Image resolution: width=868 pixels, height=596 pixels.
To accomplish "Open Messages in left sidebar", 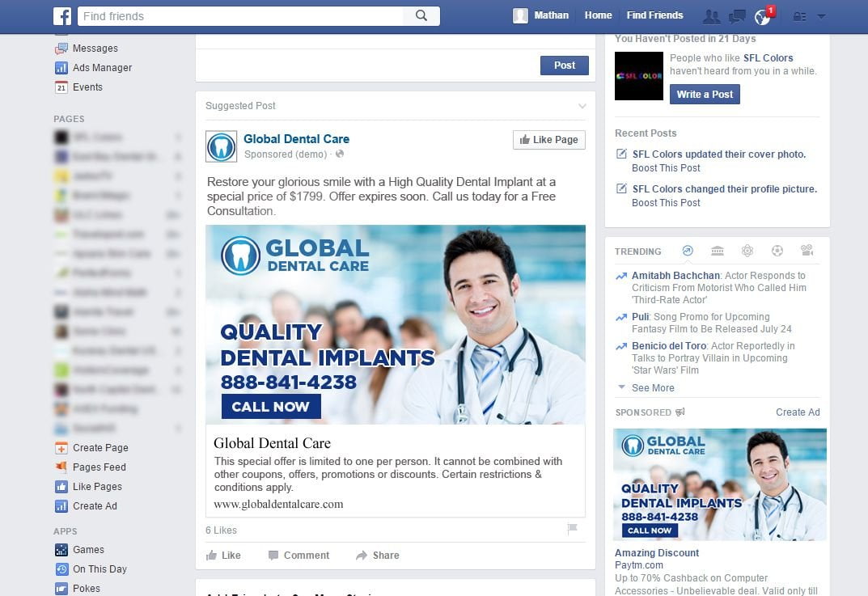I will point(95,49).
